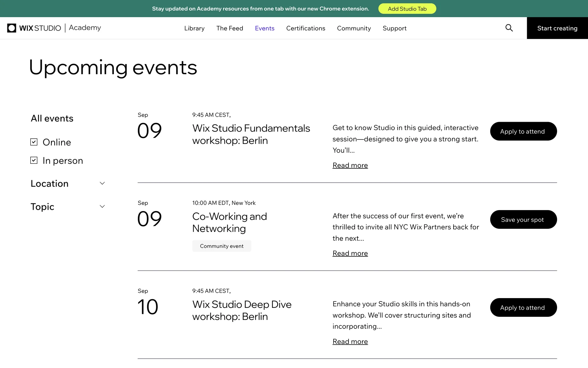This screenshot has width=588, height=368.
Task: Read more about the Fundamentals workshop
Action: pos(350,165)
